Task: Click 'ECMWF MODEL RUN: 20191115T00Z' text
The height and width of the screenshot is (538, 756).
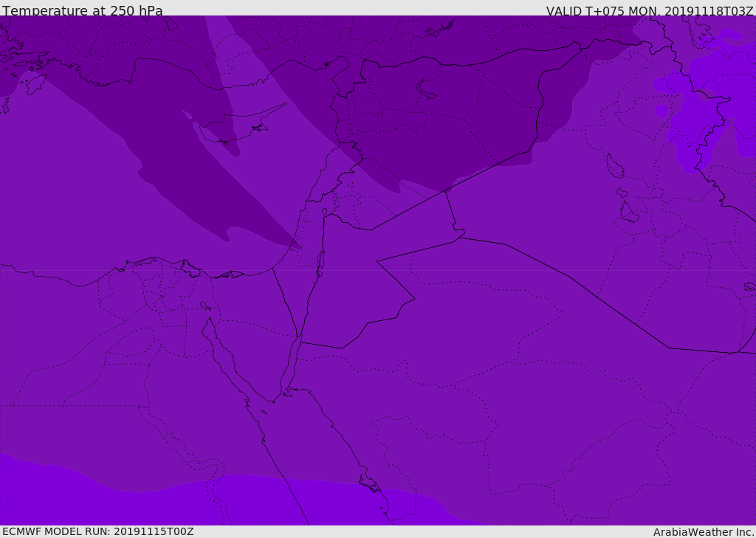Action: pos(98,531)
